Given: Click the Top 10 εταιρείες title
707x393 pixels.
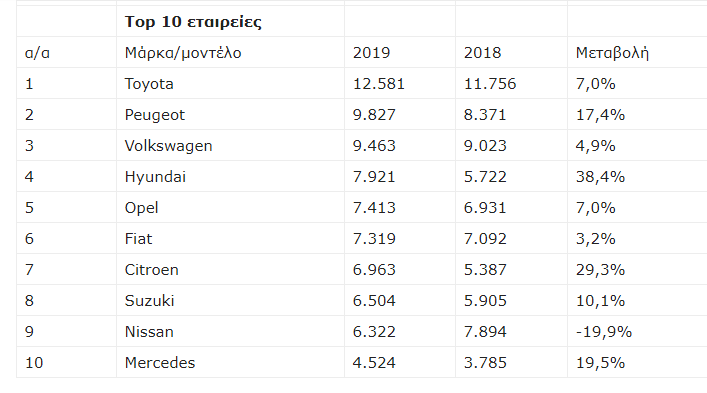Looking at the screenshot, I should click(193, 22).
